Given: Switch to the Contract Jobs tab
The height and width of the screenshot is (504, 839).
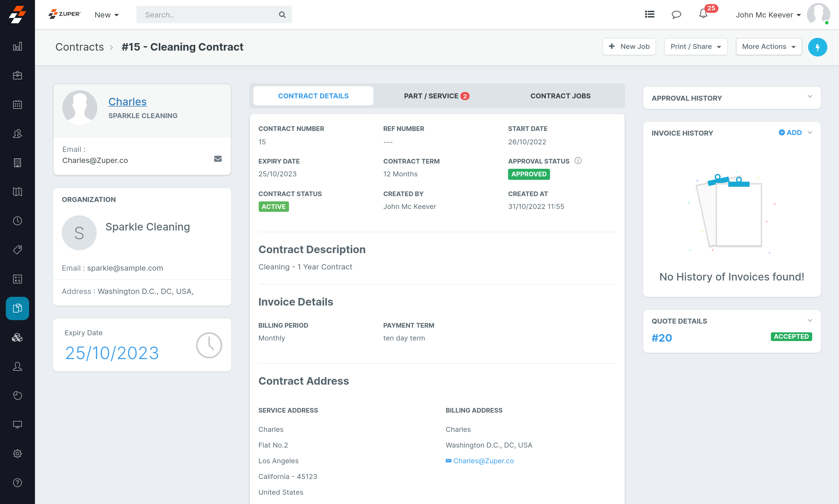Looking at the screenshot, I should [560, 96].
